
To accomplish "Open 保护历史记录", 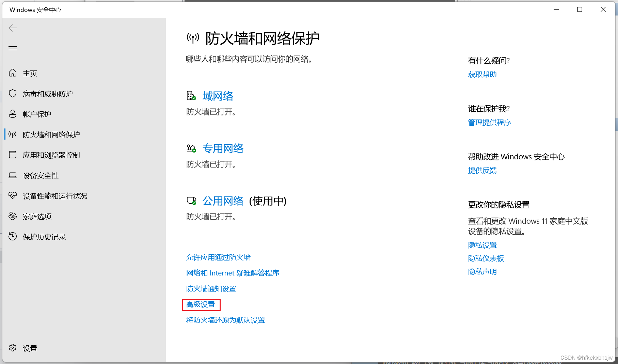I will (44, 236).
